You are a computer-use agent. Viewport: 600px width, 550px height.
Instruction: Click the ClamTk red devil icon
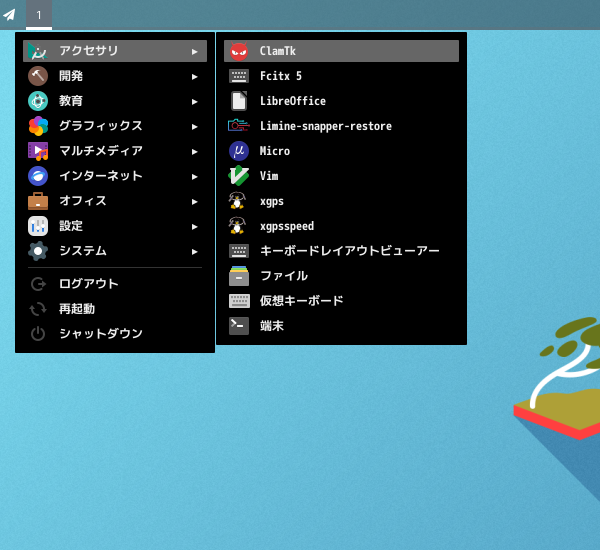239,51
